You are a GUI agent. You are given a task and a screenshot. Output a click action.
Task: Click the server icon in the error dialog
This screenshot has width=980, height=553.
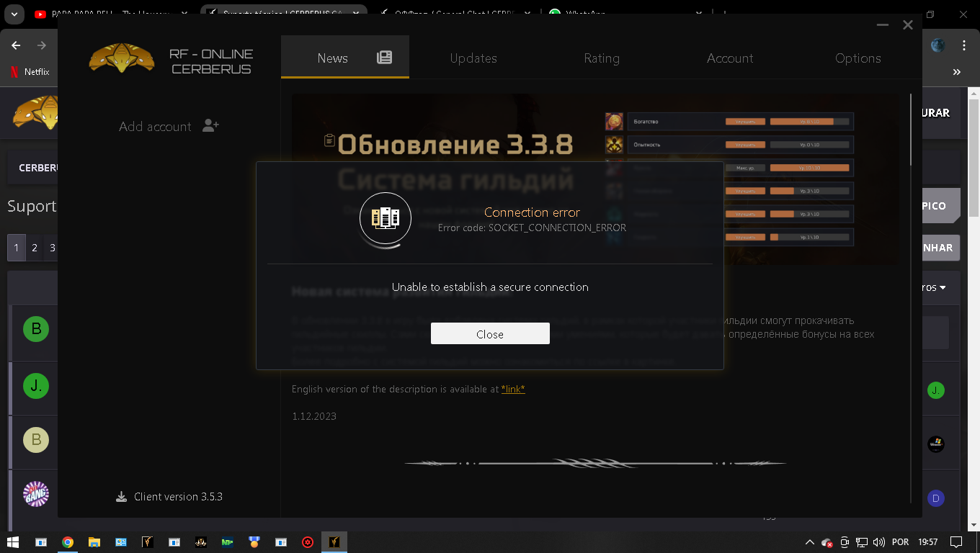coord(386,218)
